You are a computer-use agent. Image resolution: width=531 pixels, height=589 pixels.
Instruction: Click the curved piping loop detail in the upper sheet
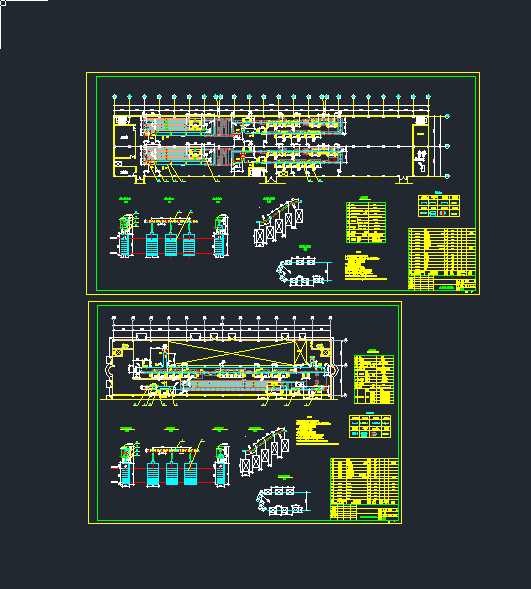(304, 270)
